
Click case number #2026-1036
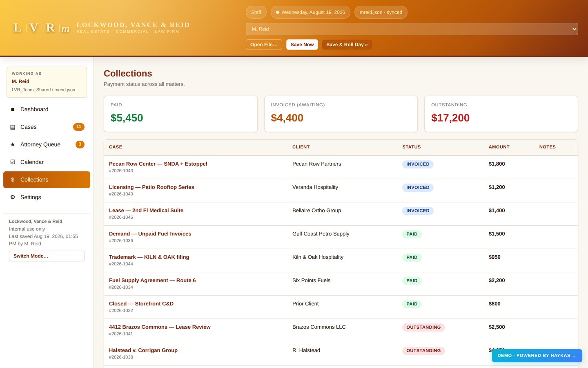pos(121,241)
